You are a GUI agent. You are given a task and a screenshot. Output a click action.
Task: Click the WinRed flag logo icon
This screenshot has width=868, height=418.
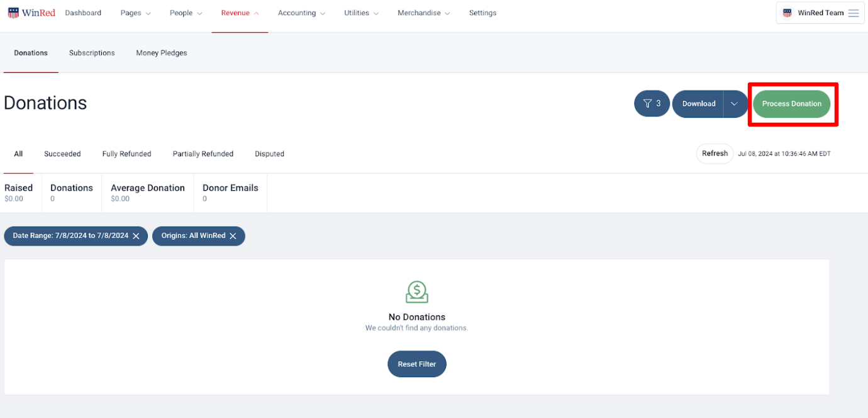tap(13, 12)
